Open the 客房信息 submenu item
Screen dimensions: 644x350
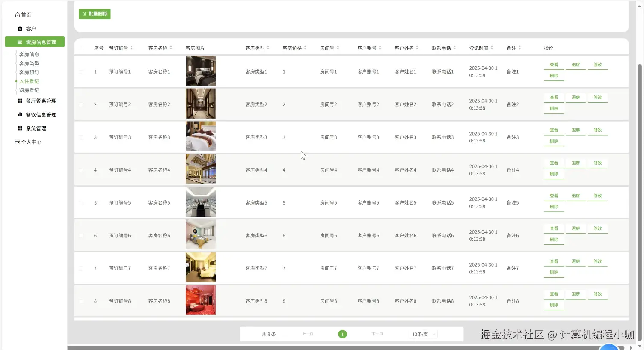pos(29,54)
